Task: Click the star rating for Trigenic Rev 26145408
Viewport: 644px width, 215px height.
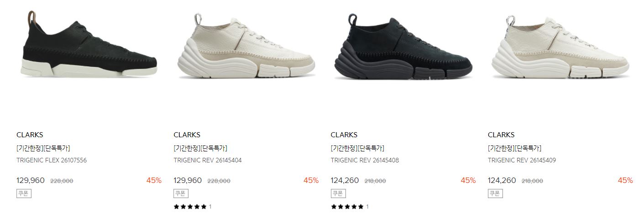Action: point(347,207)
